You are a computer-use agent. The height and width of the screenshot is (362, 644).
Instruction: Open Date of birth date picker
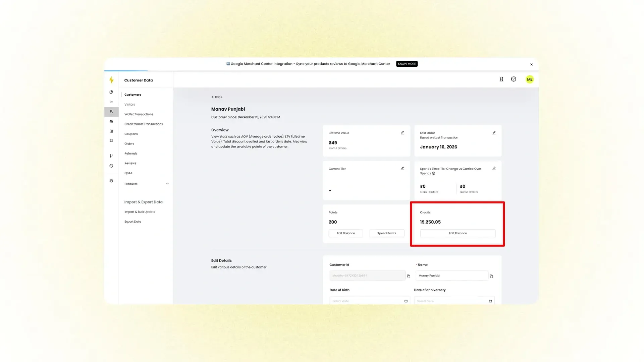click(x=369, y=301)
